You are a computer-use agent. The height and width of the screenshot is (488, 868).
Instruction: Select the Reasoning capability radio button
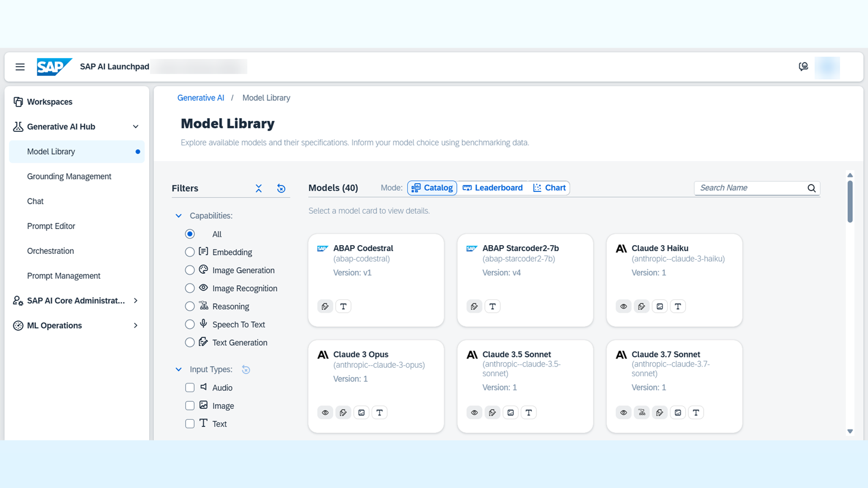coord(190,306)
